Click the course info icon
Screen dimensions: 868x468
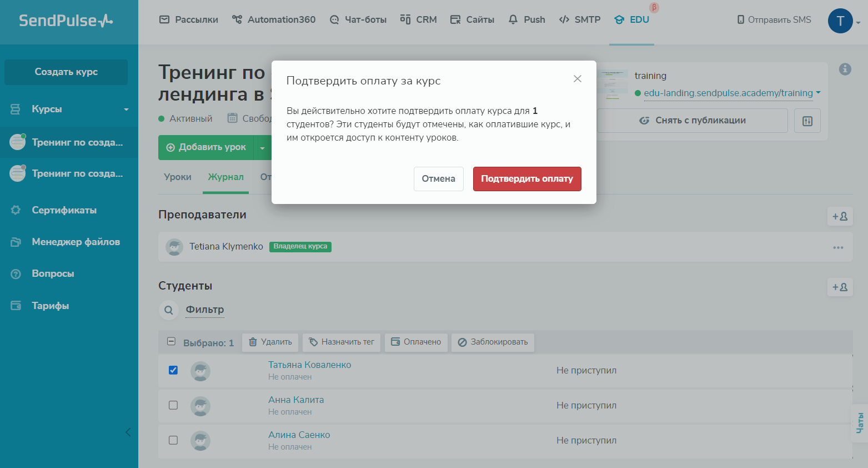[x=845, y=69]
